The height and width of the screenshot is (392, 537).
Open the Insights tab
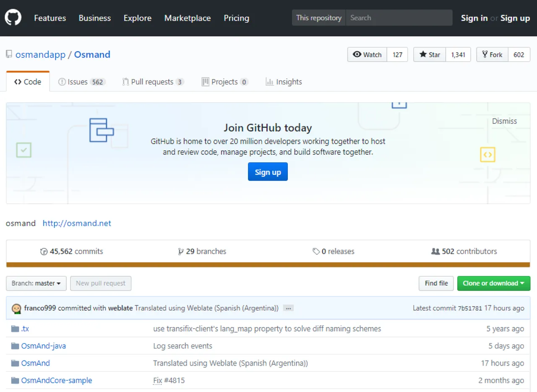click(x=284, y=82)
